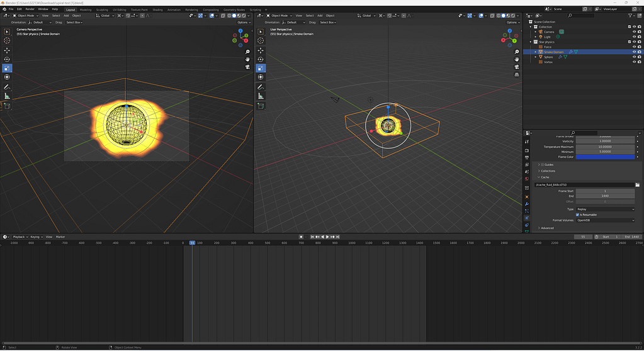
Task: Switch to the Shading workspace tab
Action: click(157, 9)
